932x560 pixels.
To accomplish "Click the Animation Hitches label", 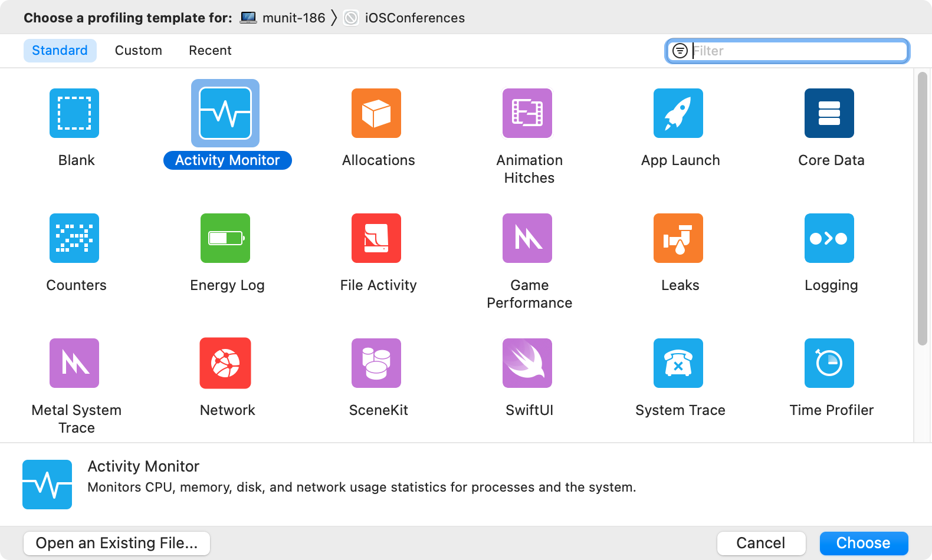I will [x=530, y=169].
